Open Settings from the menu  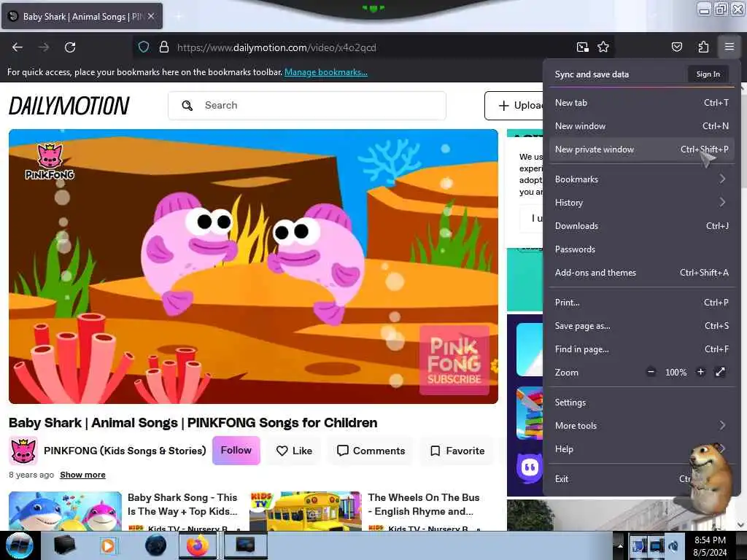[642, 402]
